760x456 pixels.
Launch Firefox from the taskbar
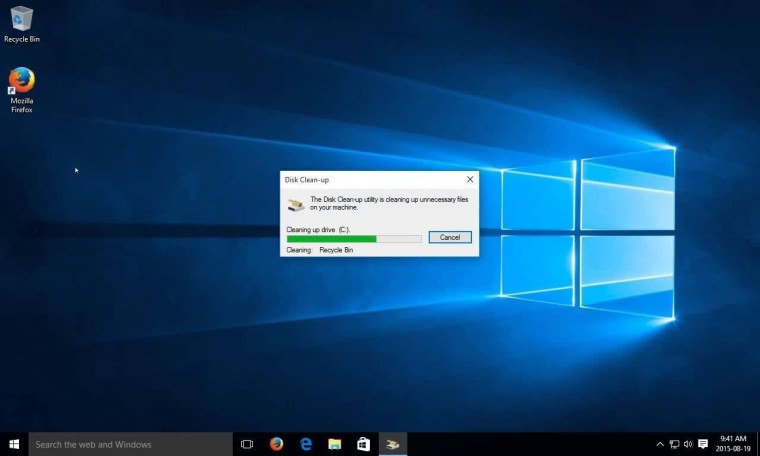277,444
